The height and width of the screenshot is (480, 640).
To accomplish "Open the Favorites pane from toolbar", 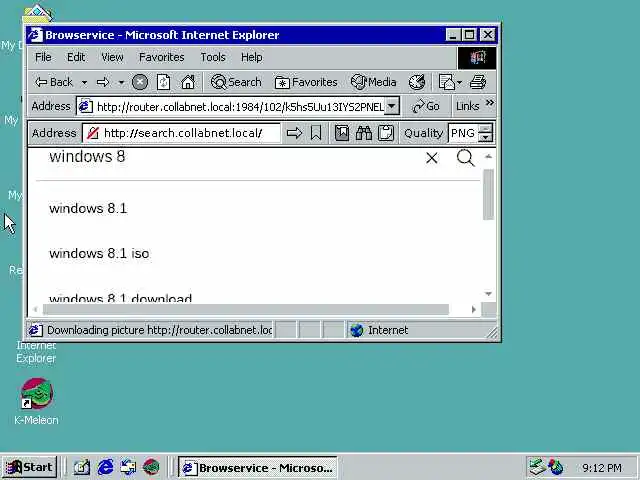I will pos(306,82).
